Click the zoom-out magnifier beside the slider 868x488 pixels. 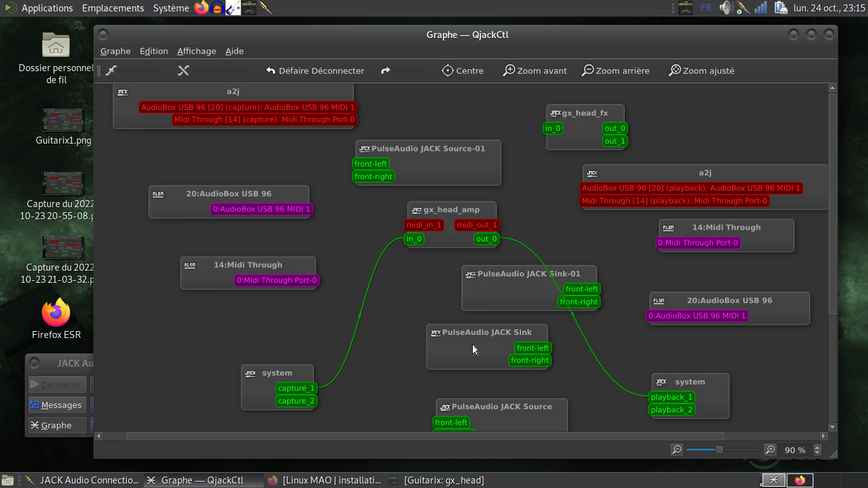point(677,450)
